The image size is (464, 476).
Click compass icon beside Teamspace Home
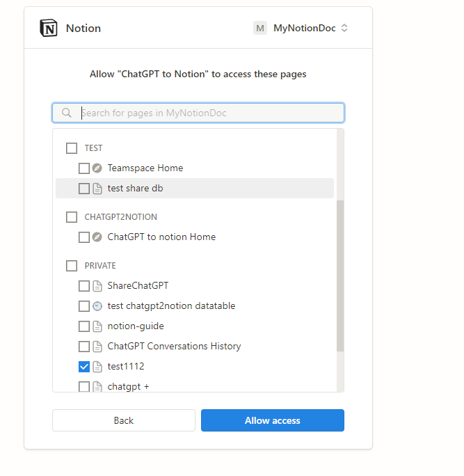[x=97, y=168]
